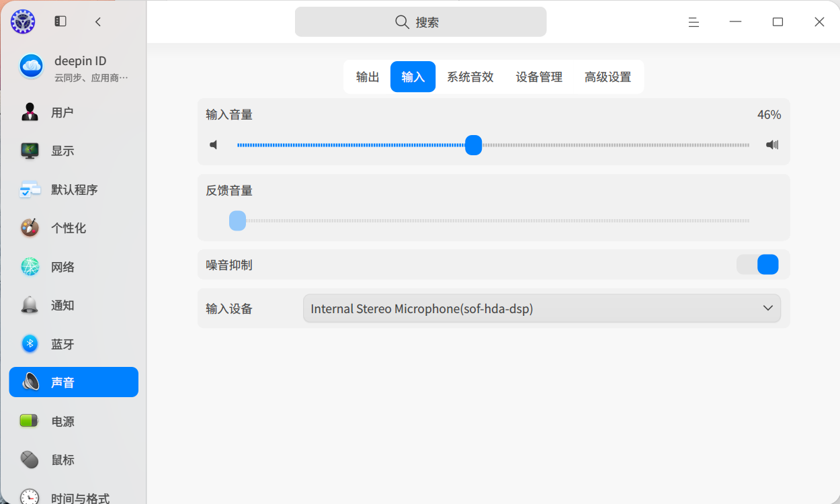
Task: Click the 显示 monitor icon
Action: [30, 151]
